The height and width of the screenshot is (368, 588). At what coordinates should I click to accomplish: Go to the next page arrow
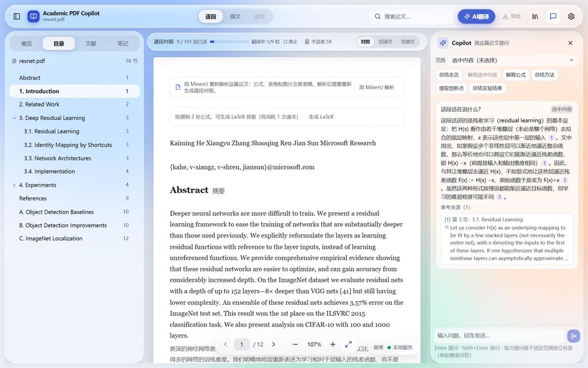pos(273,344)
